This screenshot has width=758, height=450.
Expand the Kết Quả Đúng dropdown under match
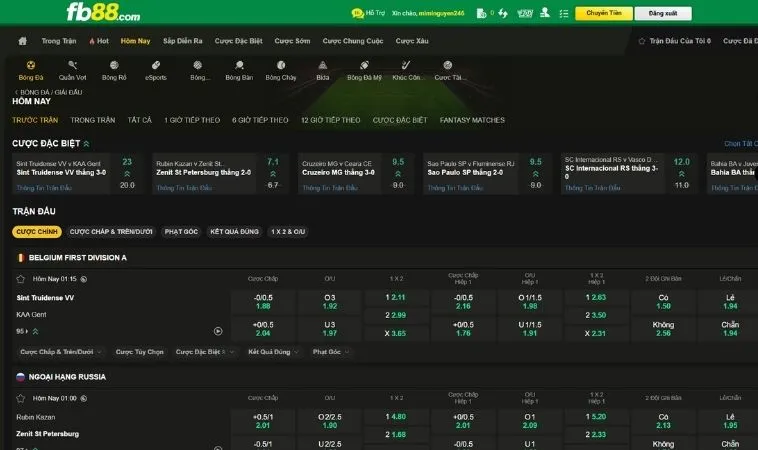273,352
